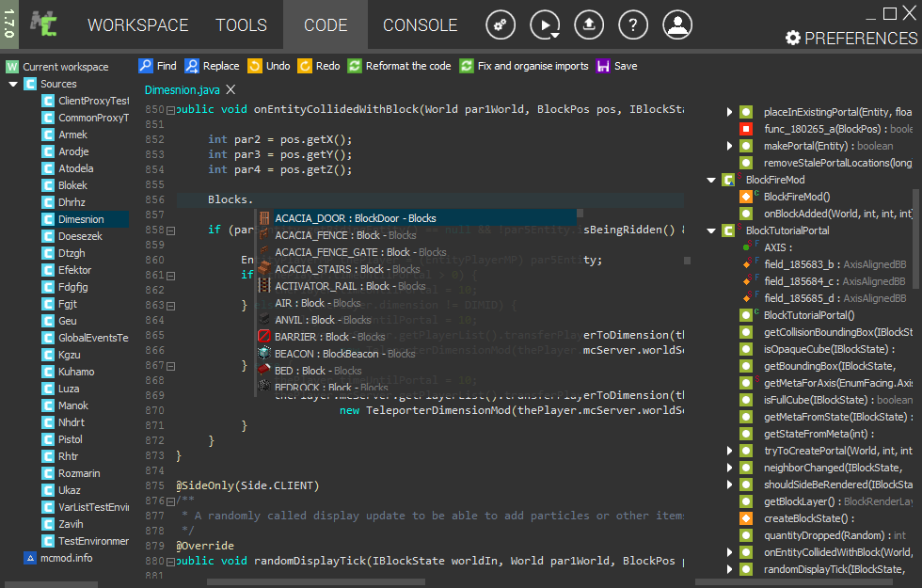Open the help question mark icon
This screenshot has width=922, height=588.
pos(634,25)
